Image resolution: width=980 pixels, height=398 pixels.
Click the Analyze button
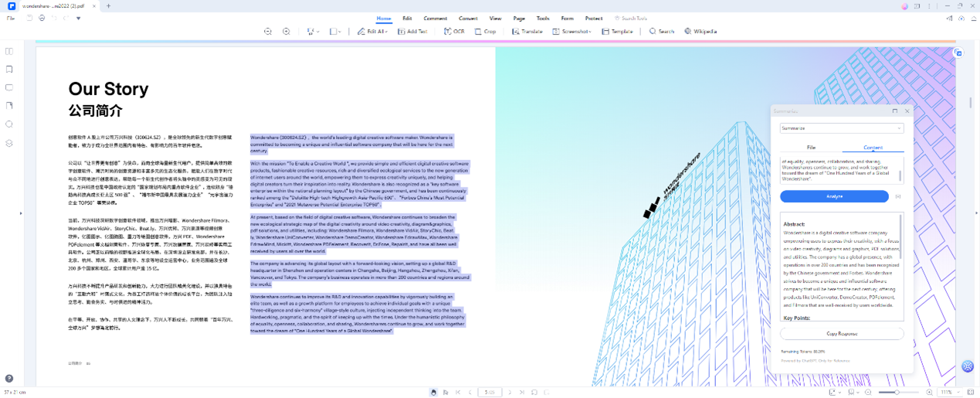834,196
